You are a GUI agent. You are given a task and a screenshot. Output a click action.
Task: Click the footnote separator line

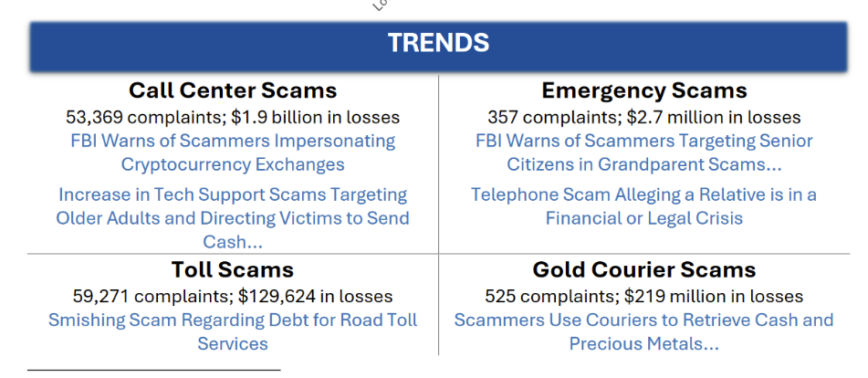(x=153, y=371)
